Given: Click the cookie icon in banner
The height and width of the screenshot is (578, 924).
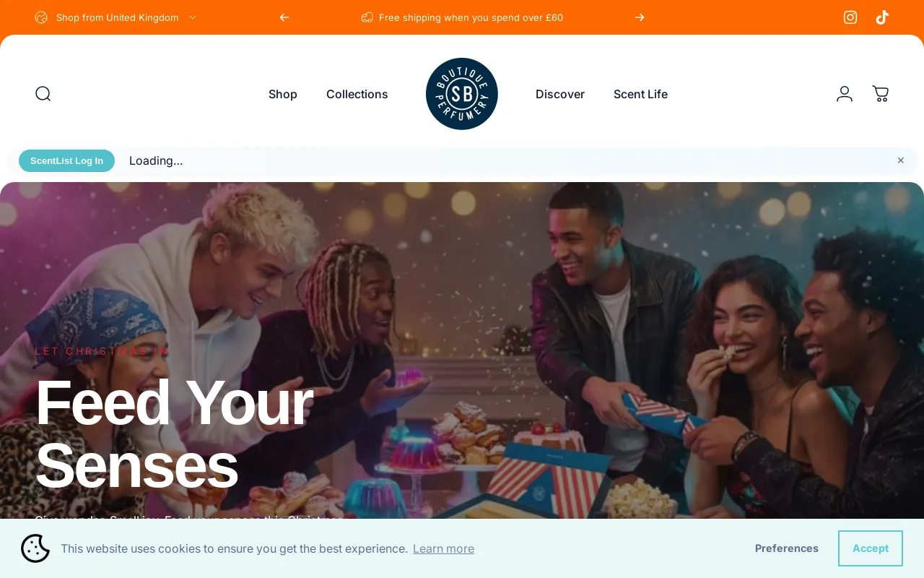Looking at the screenshot, I should point(35,548).
